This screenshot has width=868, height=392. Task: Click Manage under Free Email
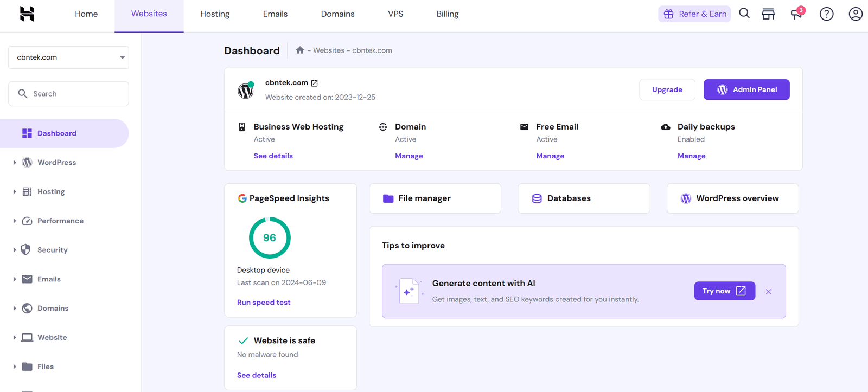[550, 156]
